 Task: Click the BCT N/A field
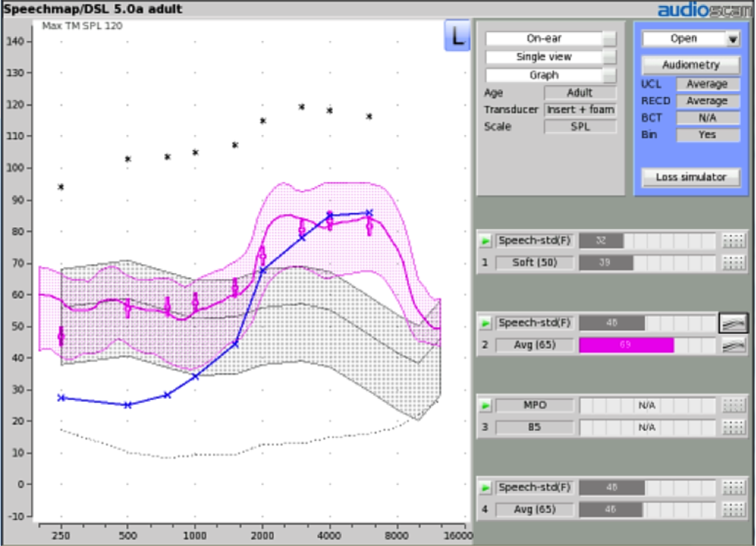[x=707, y=118]
